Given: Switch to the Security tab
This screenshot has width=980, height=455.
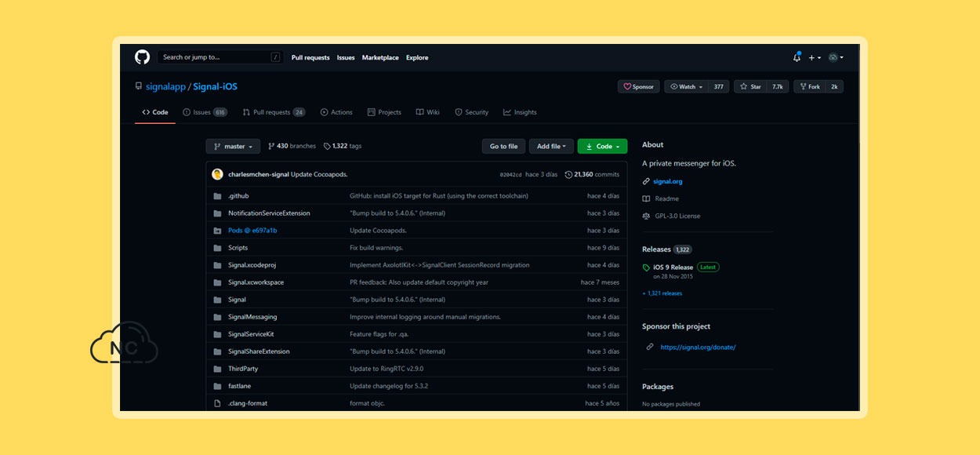Looking at the screenshot, I should tap(471, 112).
